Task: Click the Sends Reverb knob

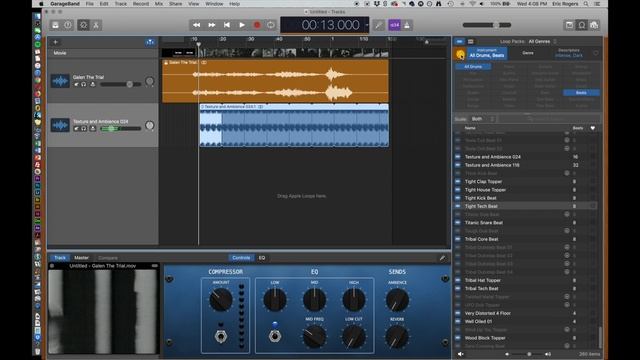Action: point(397,337)
